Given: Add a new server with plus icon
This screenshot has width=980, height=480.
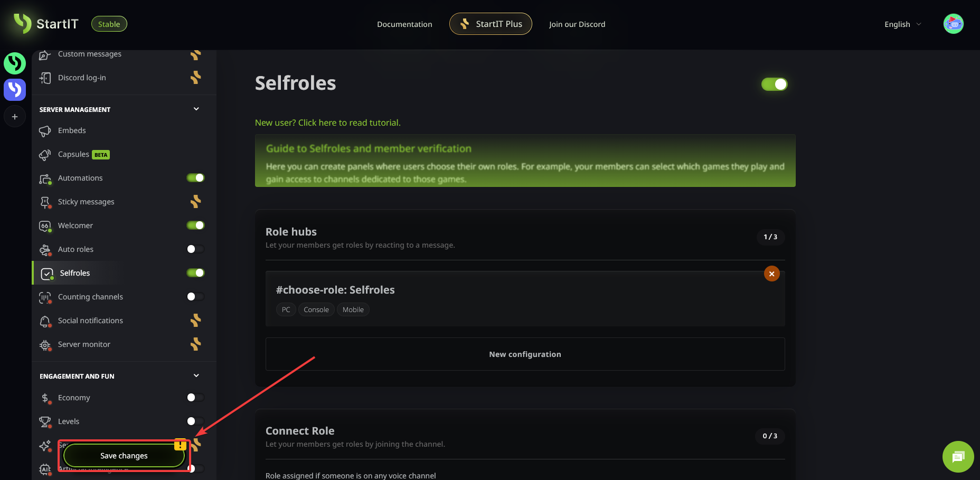Looking at the screenshot, I should 15,117.
